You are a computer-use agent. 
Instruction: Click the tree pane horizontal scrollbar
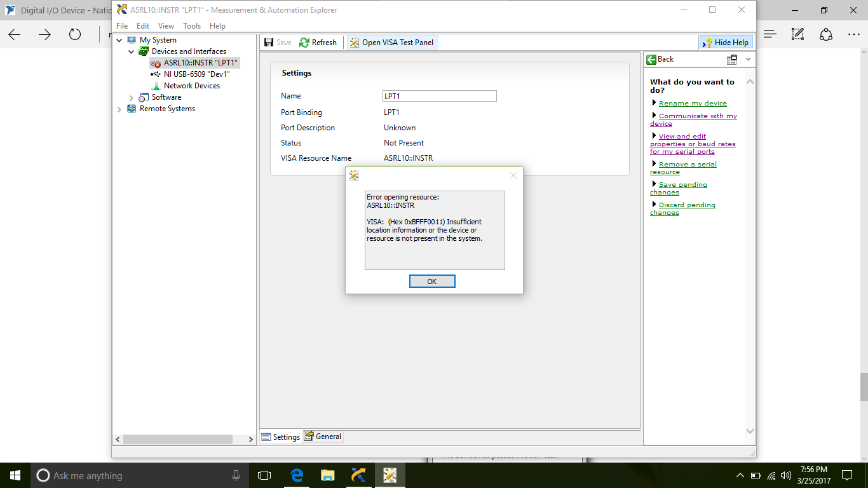[178, 439]
